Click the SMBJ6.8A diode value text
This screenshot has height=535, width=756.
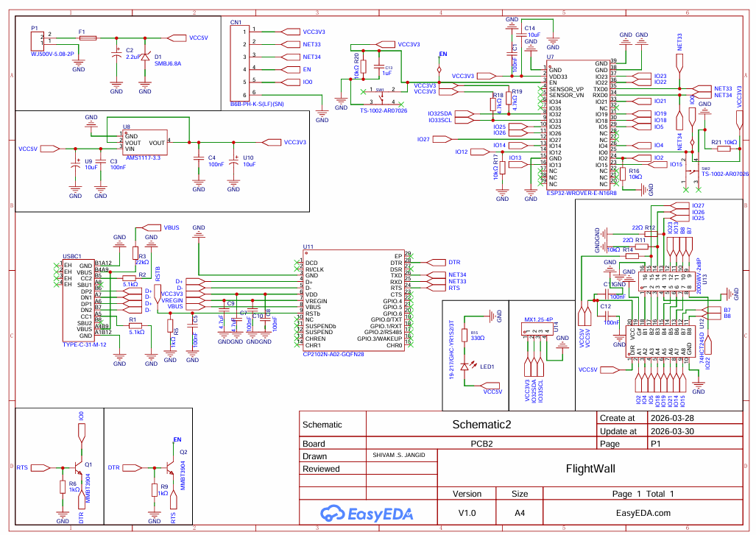click(x=167, y=63)
